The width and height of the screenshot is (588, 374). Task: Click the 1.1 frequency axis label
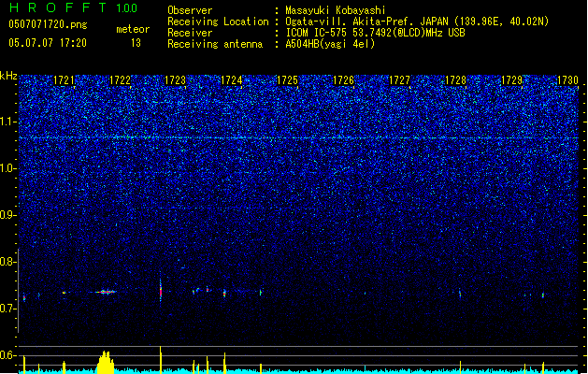tap(8, 122)
